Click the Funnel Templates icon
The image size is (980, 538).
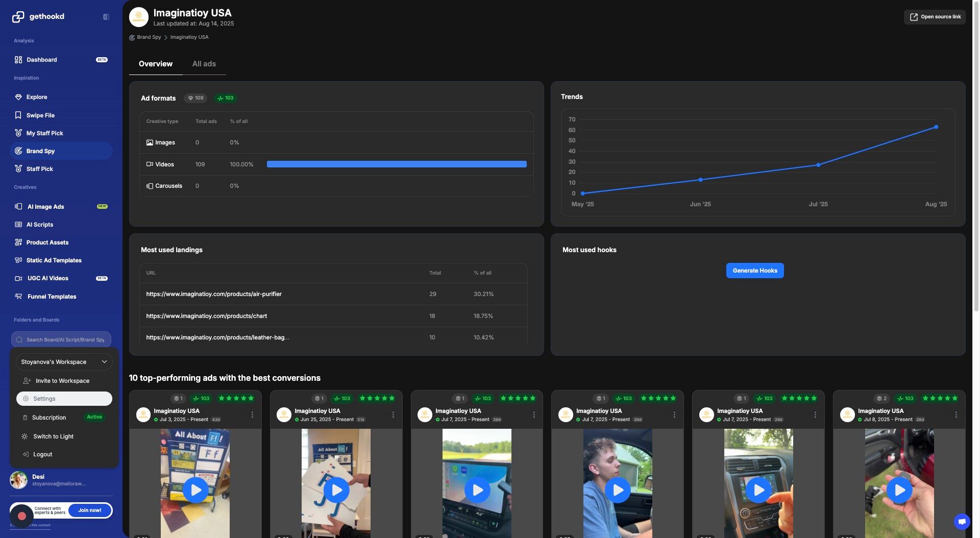click(x=18, y=297)
